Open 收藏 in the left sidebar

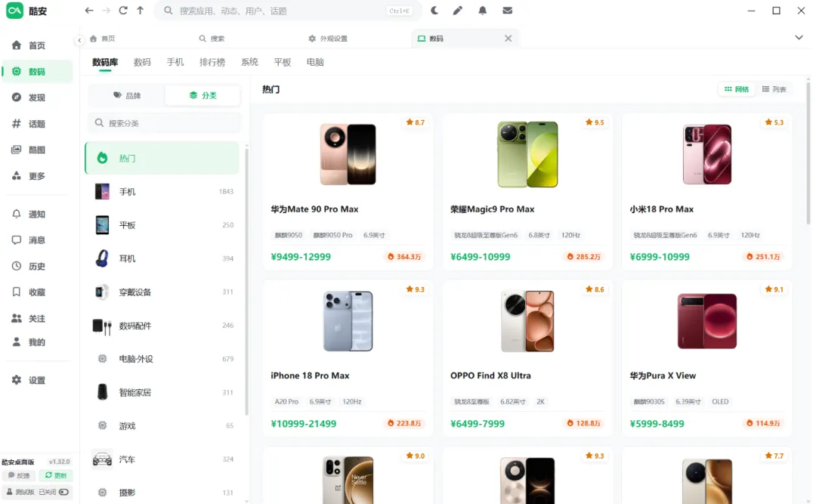pos(37,292)
